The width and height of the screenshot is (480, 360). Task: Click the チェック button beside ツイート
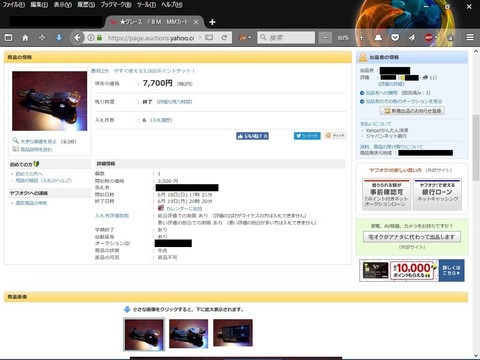[x=335, y=135]
